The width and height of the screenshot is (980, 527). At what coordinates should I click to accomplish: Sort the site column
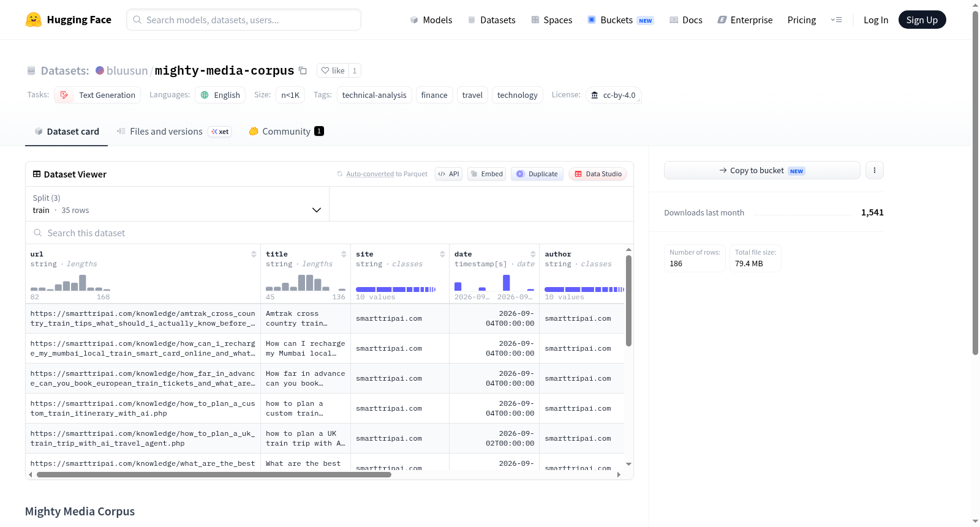click(442, 254)
